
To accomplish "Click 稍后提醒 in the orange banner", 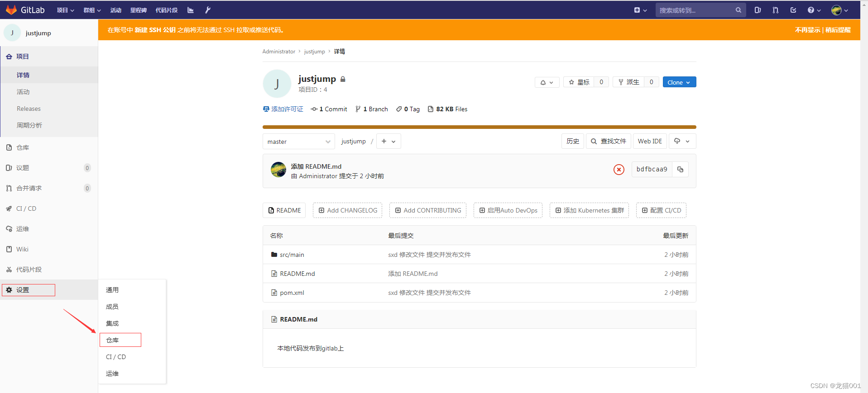I will click(x=838, y=30).
